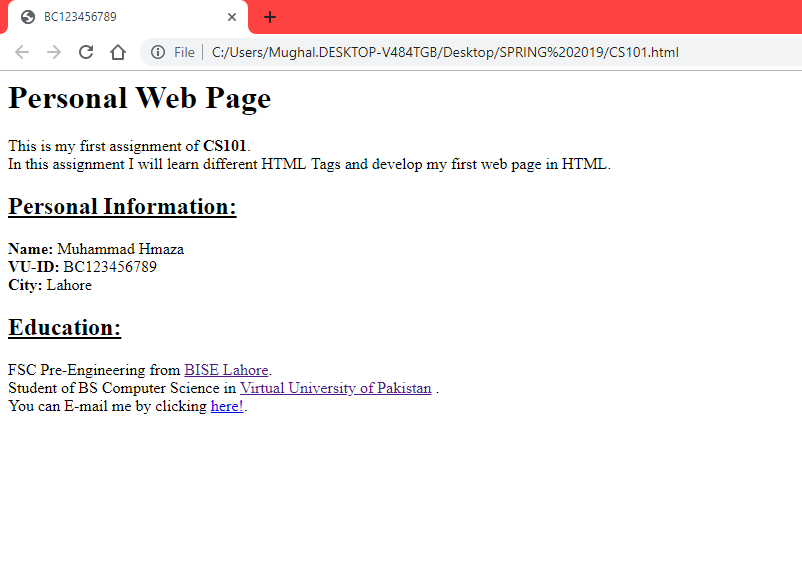This screenshot has width=802, height=563.
Task: Click the globe favicon on the tab
Action: 28,17
